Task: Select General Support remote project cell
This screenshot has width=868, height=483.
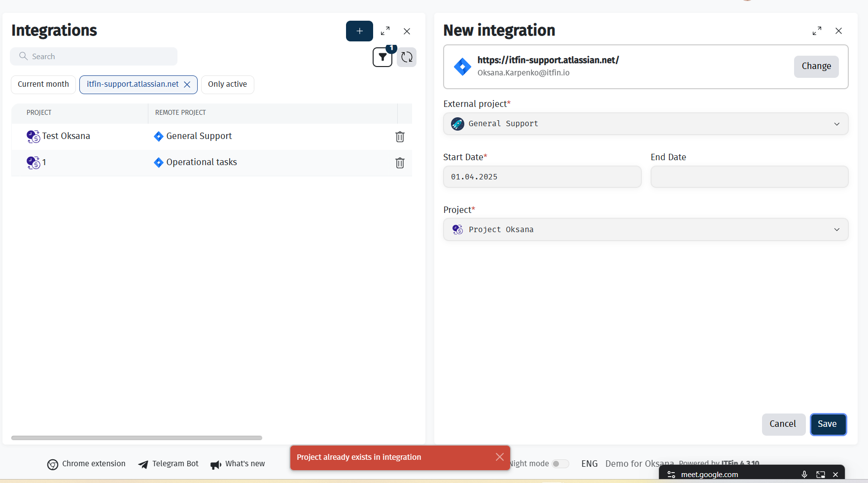Action: [199, 136]
